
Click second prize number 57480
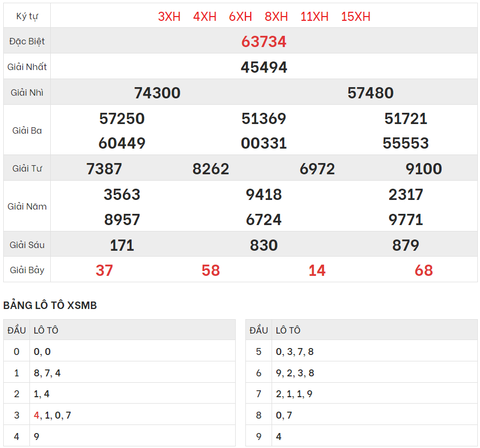tap(370, 92)
